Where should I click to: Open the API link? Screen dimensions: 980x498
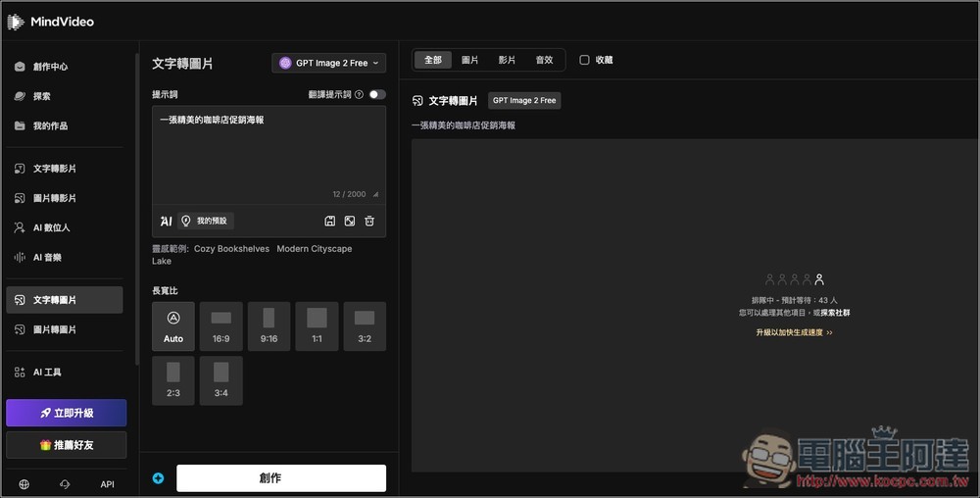108,484
